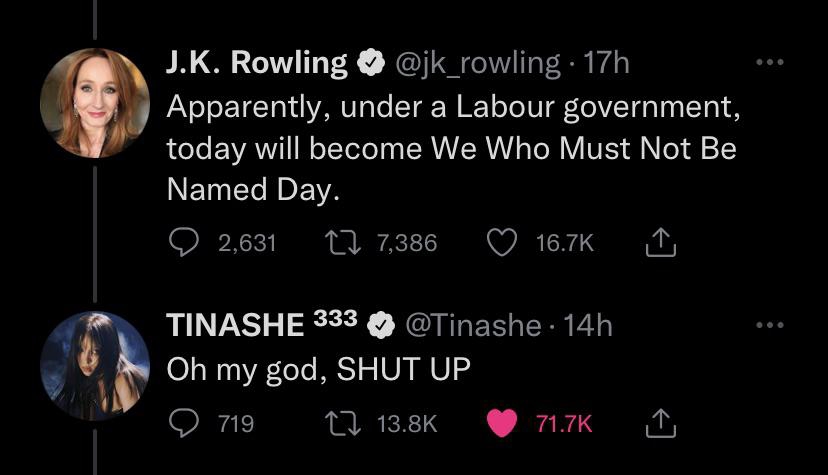The image size is (828, 475).
Task: Unlike the tweet with 71.7K likes
Action: tap(500, 424)
